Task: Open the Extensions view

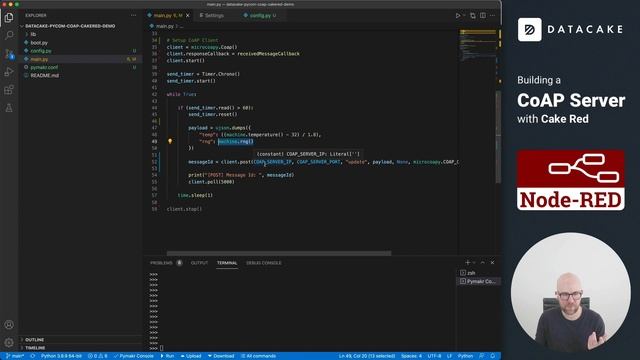Action: (x=9, y=90)
